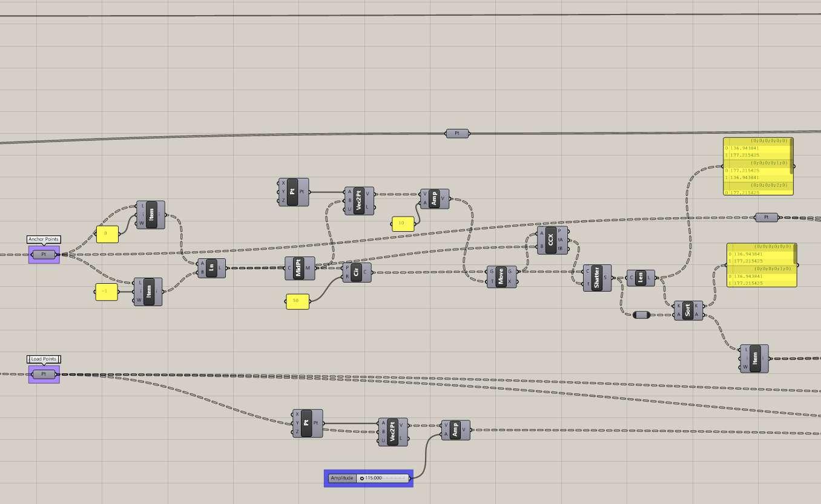
Task: Click the B input port of Ln
Action: pyautogui.click(x=203, y=272)
